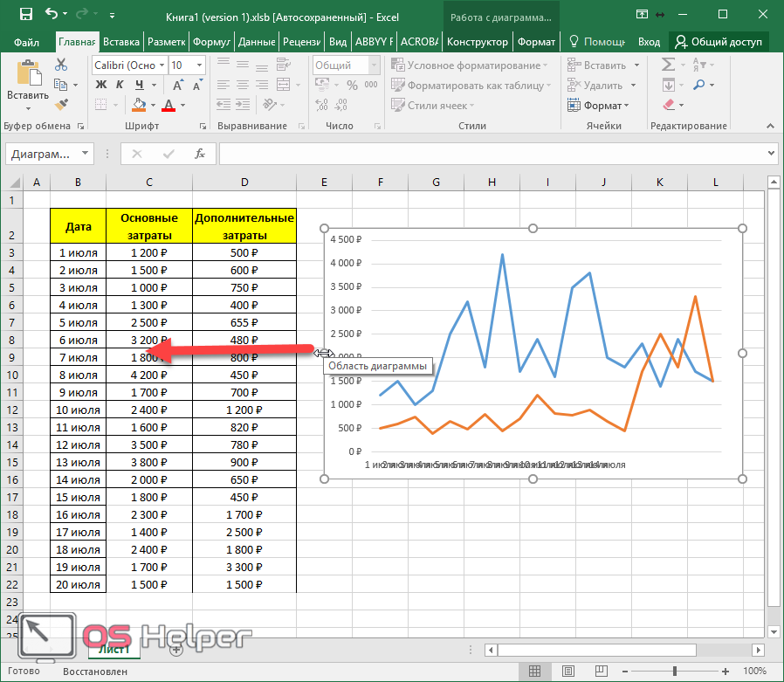Apply the yellow fill color bucket
The width and height of the screenshot is (784, 682).
pos(138,105)
